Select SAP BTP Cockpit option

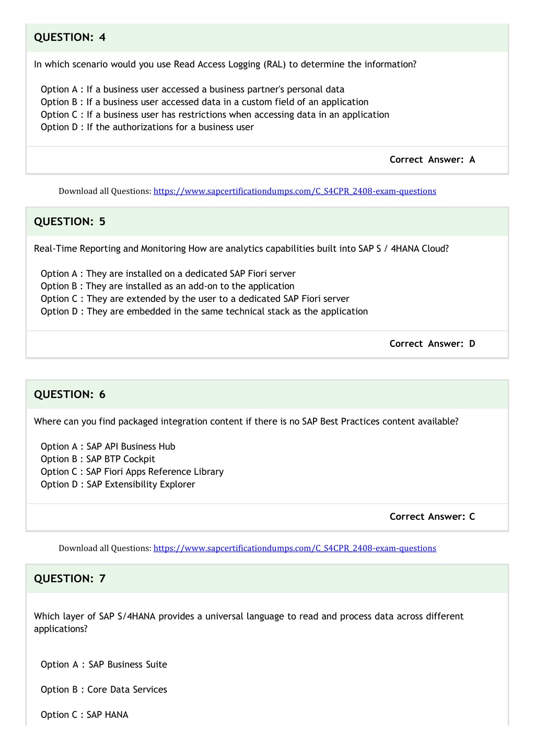[98, 459]
